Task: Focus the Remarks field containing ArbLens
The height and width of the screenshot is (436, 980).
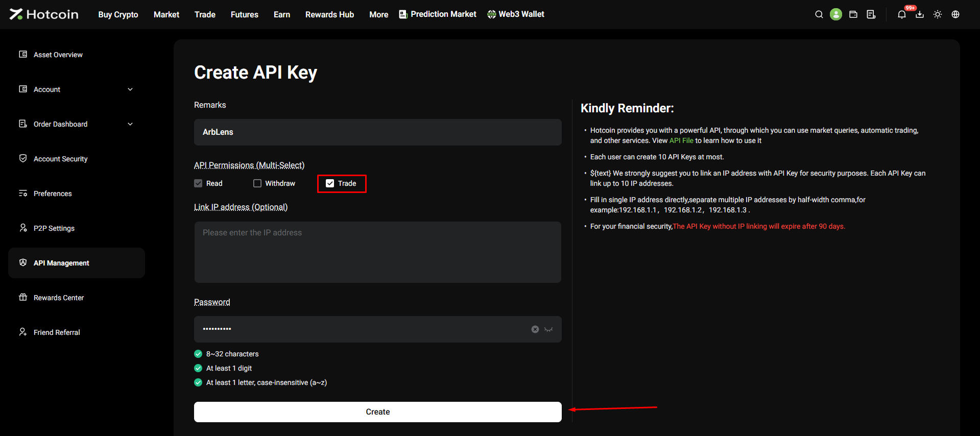Action: point(378,132)
